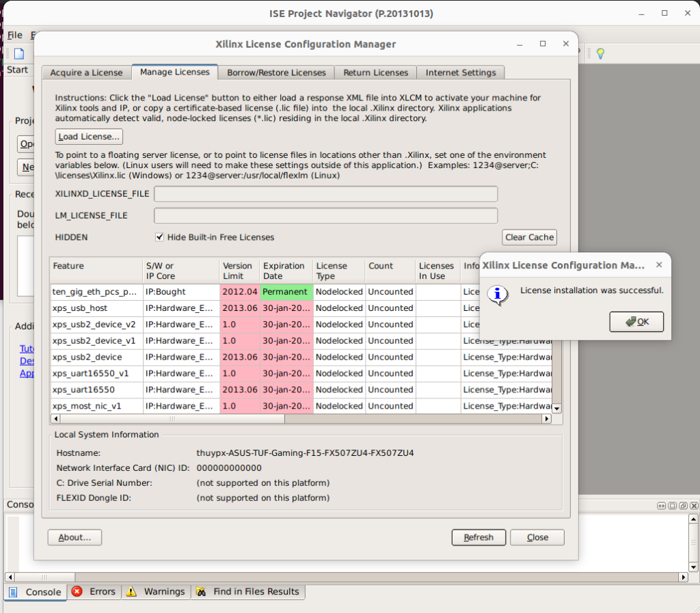The image size is (700, 613).
Task: Show the Errors tab
Action: tap(94, 591)
